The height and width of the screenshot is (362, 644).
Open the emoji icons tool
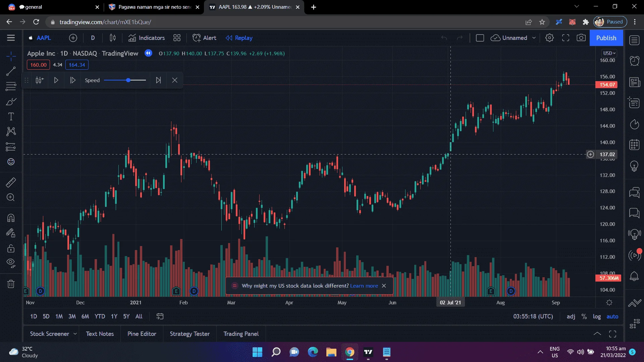(x=11, y=162)
